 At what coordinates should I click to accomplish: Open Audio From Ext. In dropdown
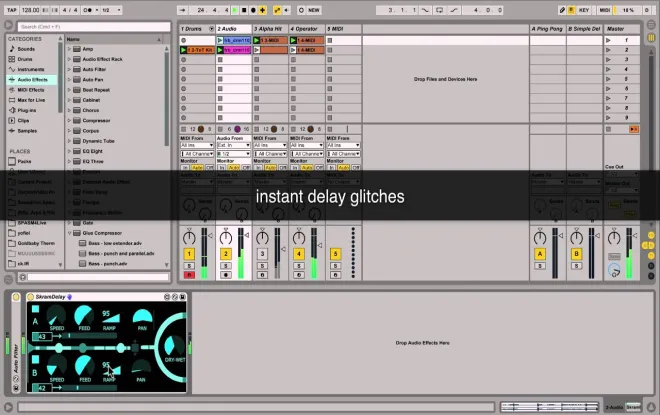pyautogui.click(x=234, y=145)
